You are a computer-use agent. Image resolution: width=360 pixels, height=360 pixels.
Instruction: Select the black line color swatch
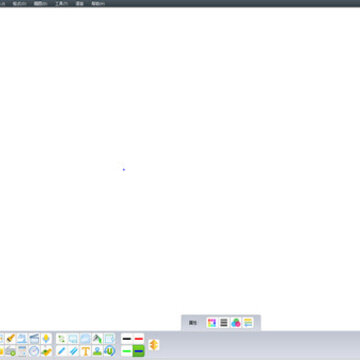coord(127,339)
